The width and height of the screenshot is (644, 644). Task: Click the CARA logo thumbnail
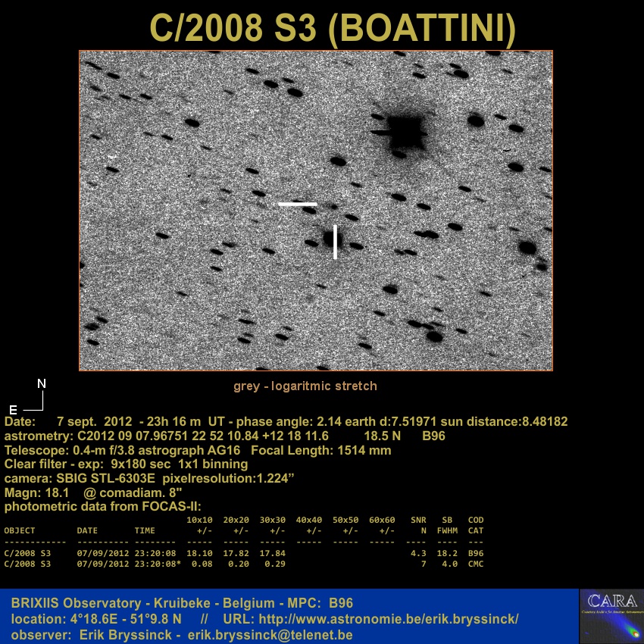coord(611,616)
